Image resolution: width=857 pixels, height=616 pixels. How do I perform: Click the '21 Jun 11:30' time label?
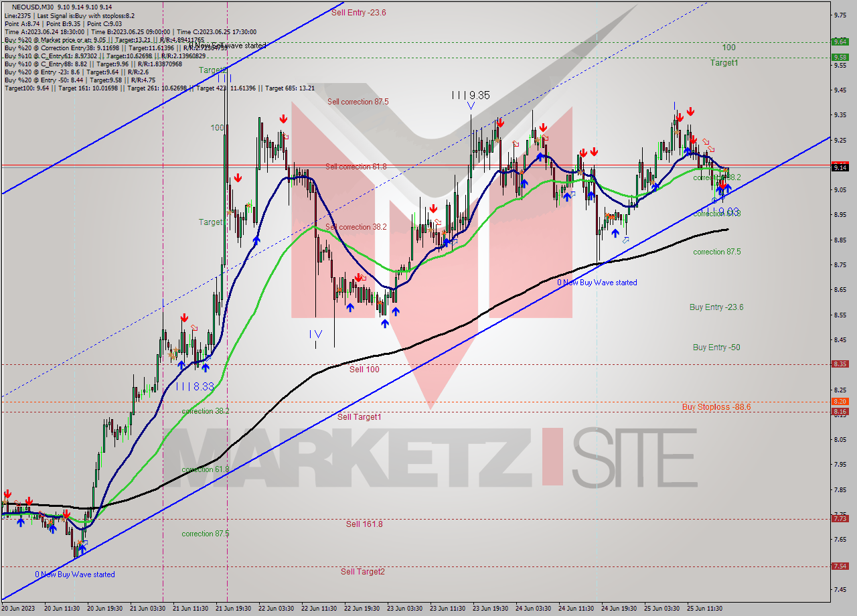coord(190,609)
